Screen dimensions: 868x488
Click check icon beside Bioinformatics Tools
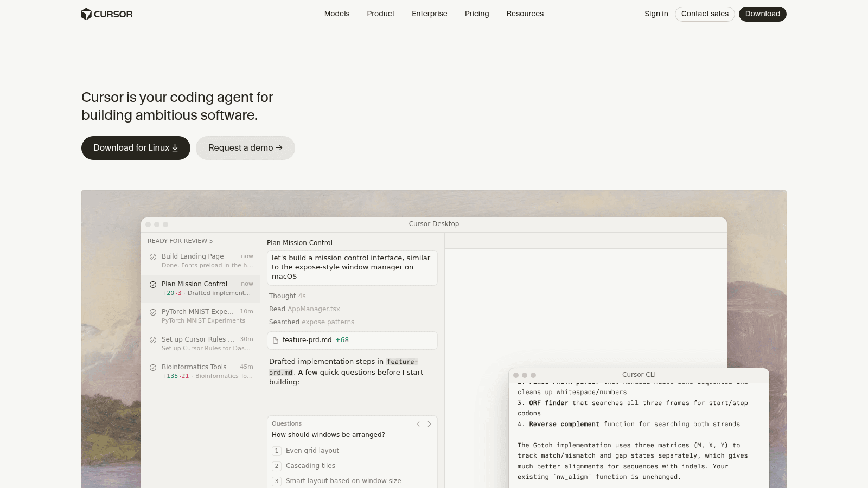153,368
